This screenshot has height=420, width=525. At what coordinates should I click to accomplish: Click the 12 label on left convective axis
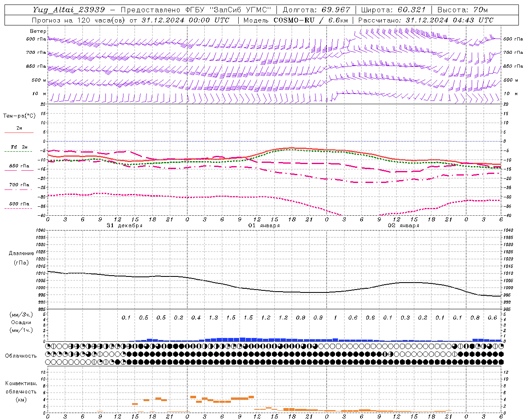click(x=44, y=372)
